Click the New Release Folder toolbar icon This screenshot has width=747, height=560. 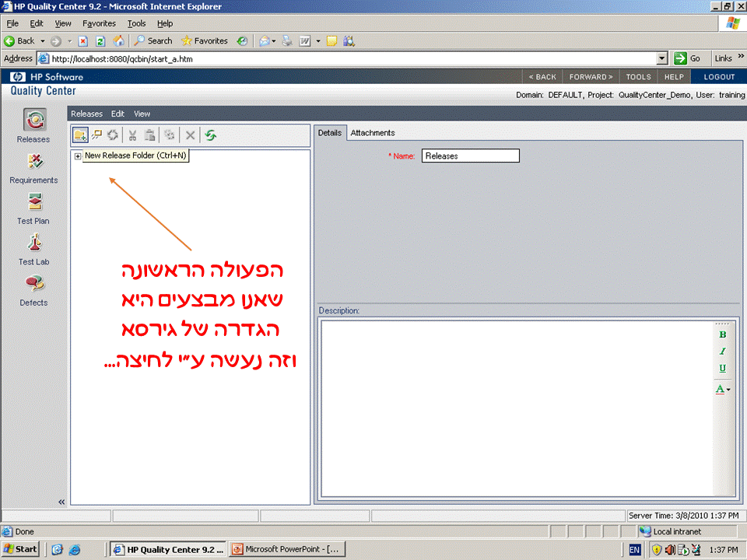coord(80,135)
